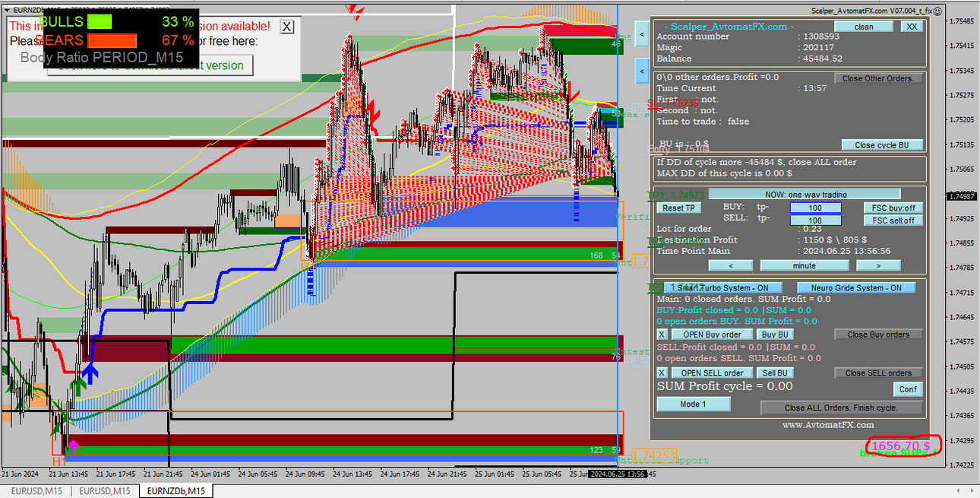
Task: Click the 2024.06.25 13:56 time marker
Action: tap(618, 474)
